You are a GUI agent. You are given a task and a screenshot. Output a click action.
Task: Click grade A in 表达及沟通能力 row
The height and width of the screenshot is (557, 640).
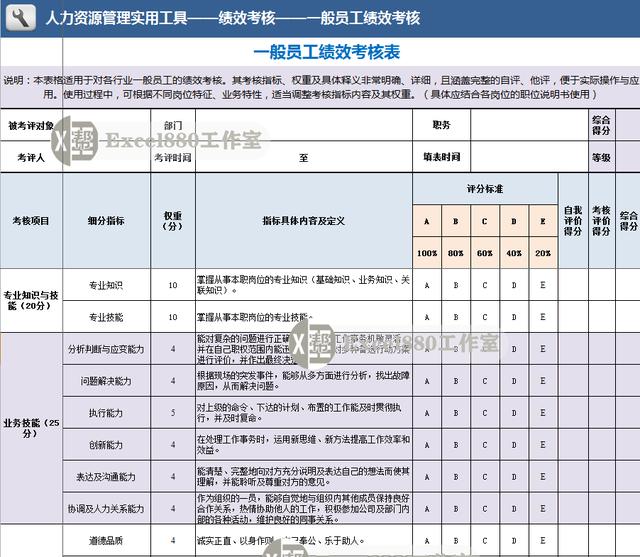pyautogui.click(x=427, y=476)
